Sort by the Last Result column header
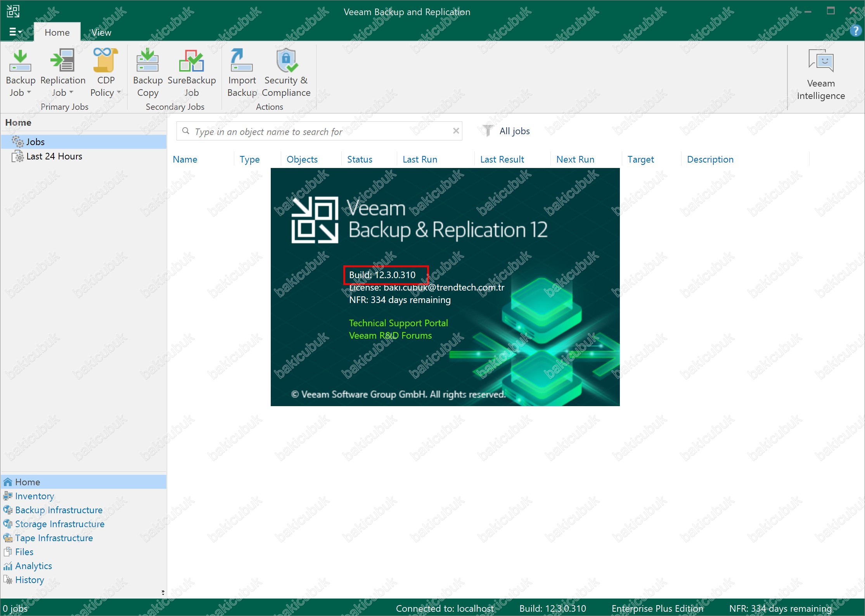This screenshot has height=616, width=865. coord(502,159)
